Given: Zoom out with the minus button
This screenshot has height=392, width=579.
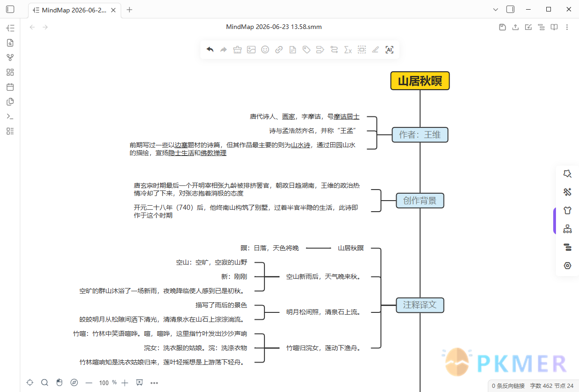Looking at the screenshot, I should 89,383.
